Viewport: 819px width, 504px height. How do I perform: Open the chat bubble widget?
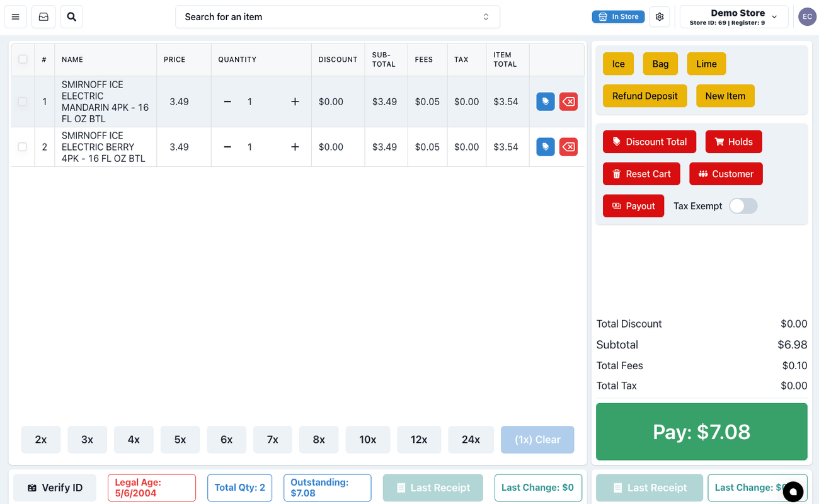tap(793, 491)
